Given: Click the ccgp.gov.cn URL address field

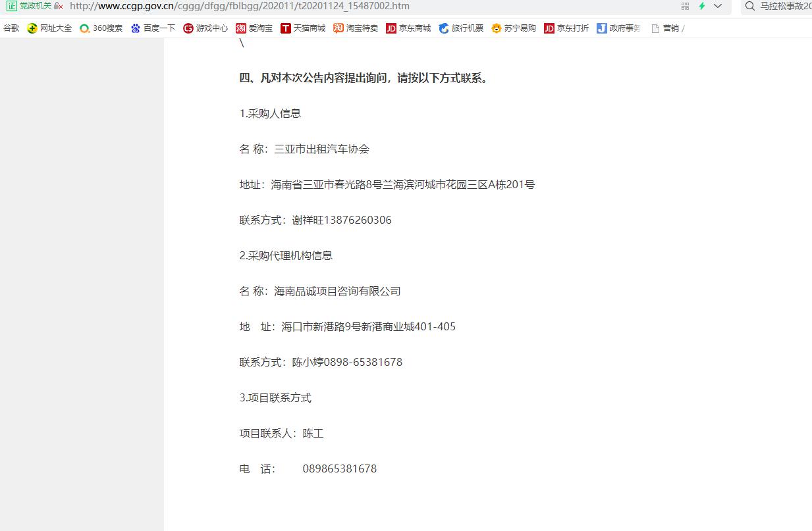Looking at the screenshot, I should (x=239, y=6).
